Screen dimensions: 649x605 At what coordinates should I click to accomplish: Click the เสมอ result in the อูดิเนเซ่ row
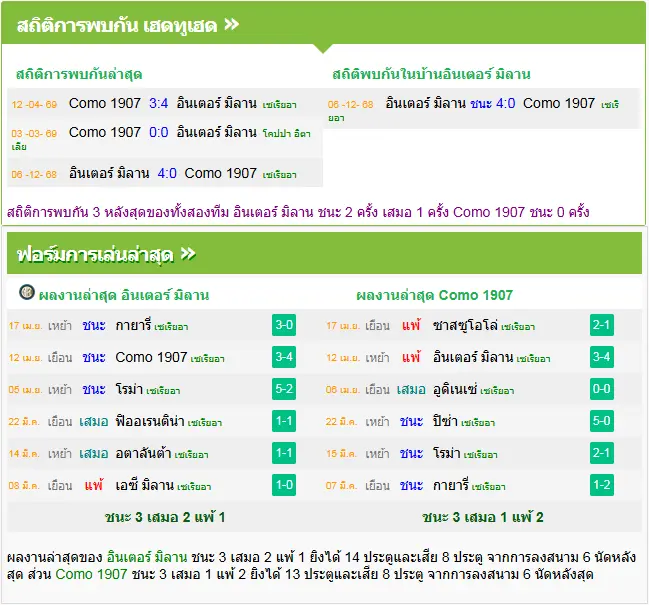tap(411, 389)
